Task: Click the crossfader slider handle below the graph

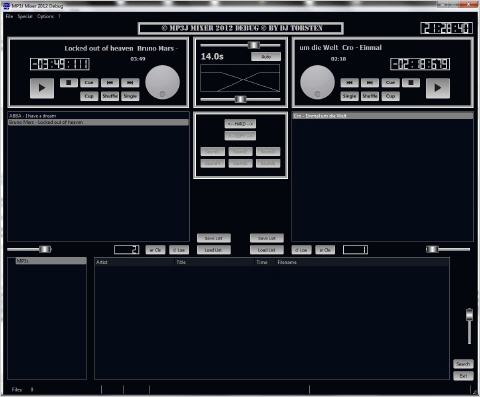Action: (x=240, y=99)
